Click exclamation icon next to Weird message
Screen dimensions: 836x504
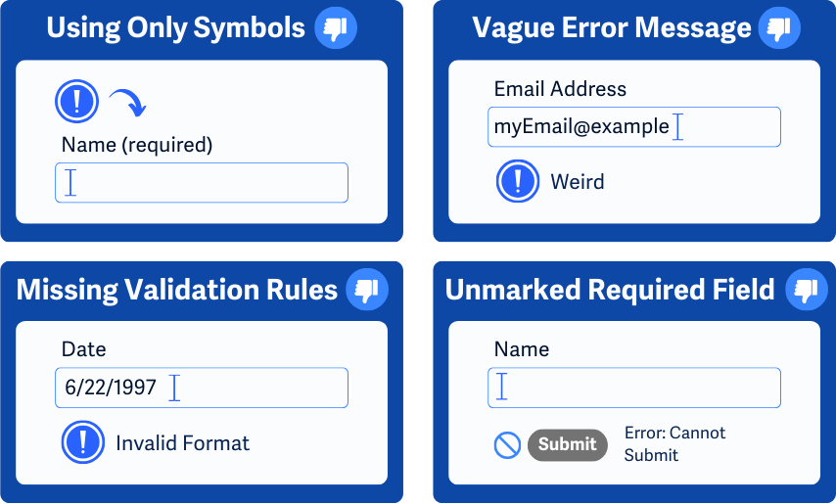click(x=517, y=181)
